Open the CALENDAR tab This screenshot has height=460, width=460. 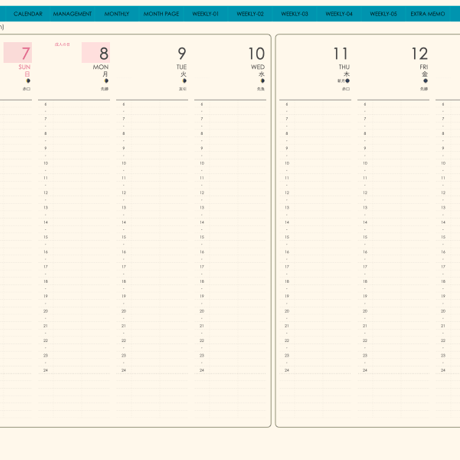pyautogui.click(x=28, y=14)
